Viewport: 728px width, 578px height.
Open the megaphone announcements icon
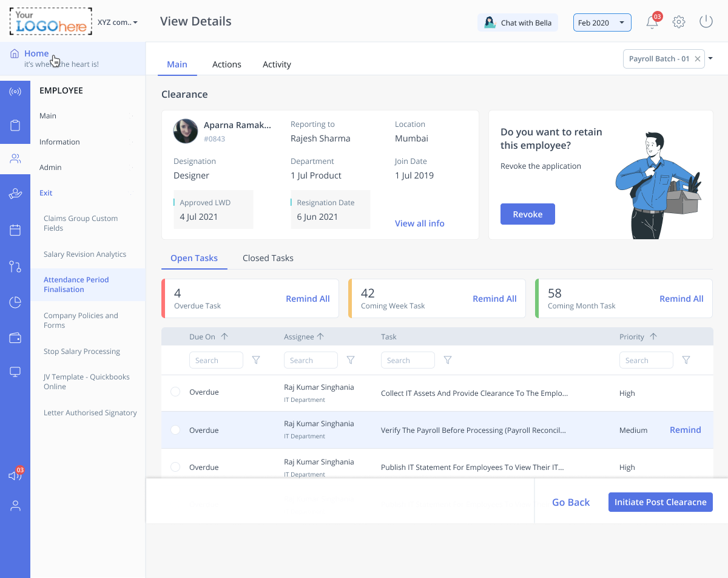(15, 475)
